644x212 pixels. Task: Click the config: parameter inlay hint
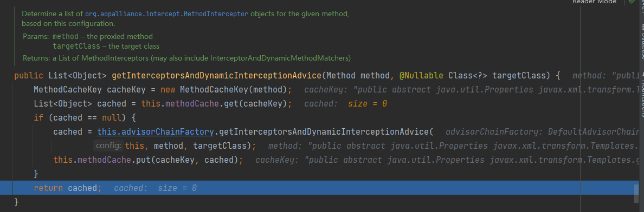click(x=108, y=145)
